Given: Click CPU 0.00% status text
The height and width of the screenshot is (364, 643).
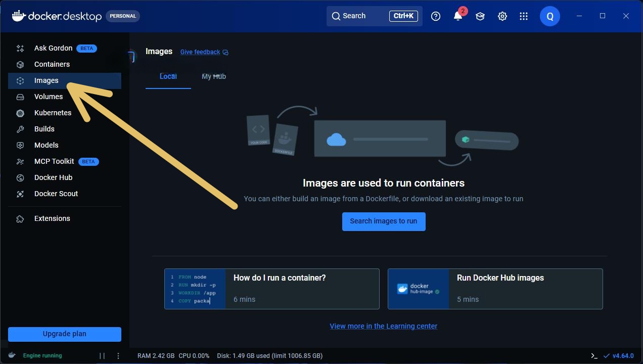Looking at the screenshot, I should point(194,356).
